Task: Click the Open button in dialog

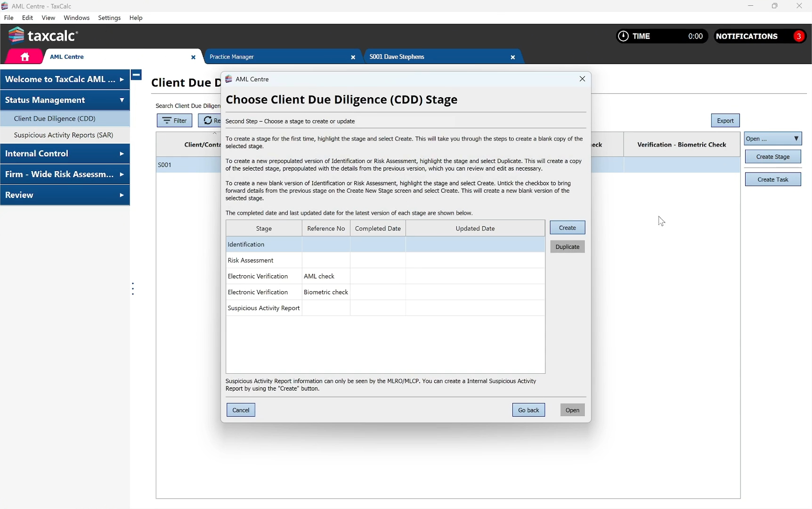Action: [572, 410]
